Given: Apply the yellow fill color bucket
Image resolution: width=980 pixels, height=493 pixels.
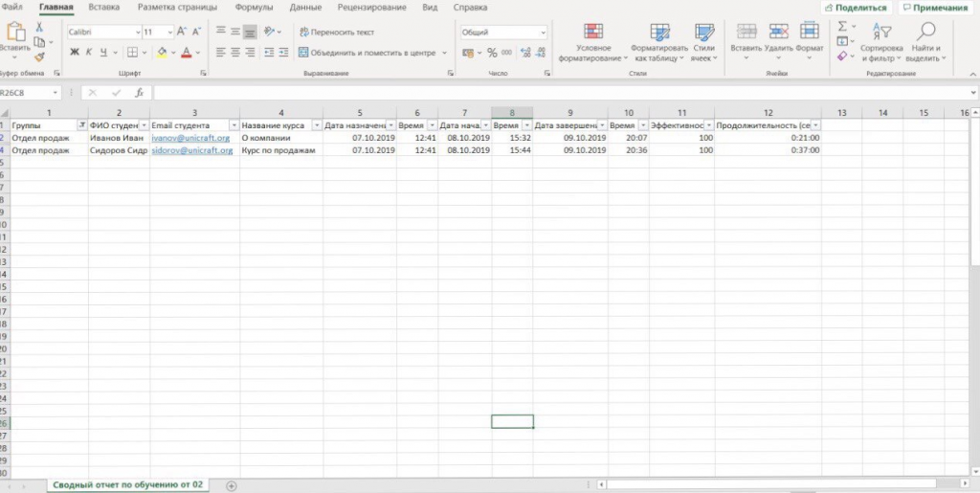Looking at the screenshot, I should point(162,53).
